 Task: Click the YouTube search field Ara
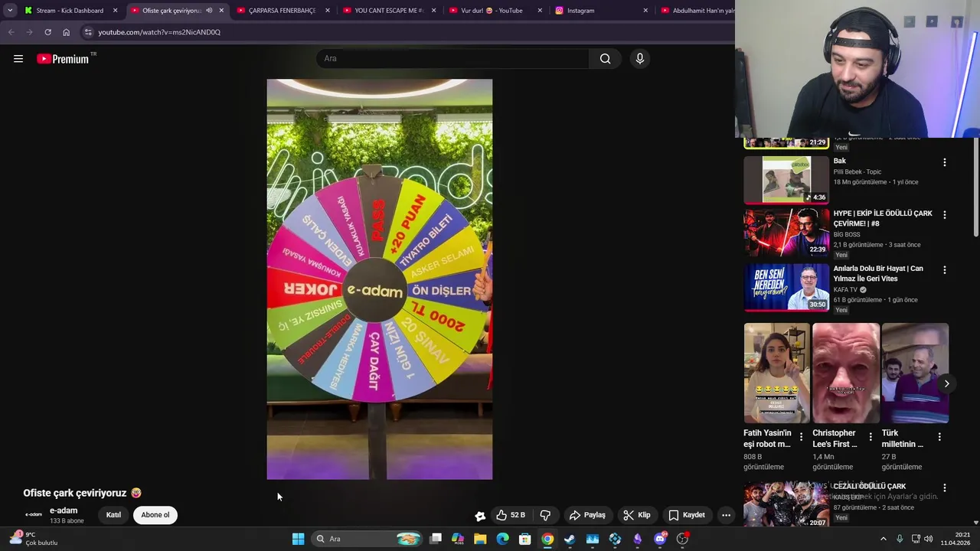coord(453,59)
